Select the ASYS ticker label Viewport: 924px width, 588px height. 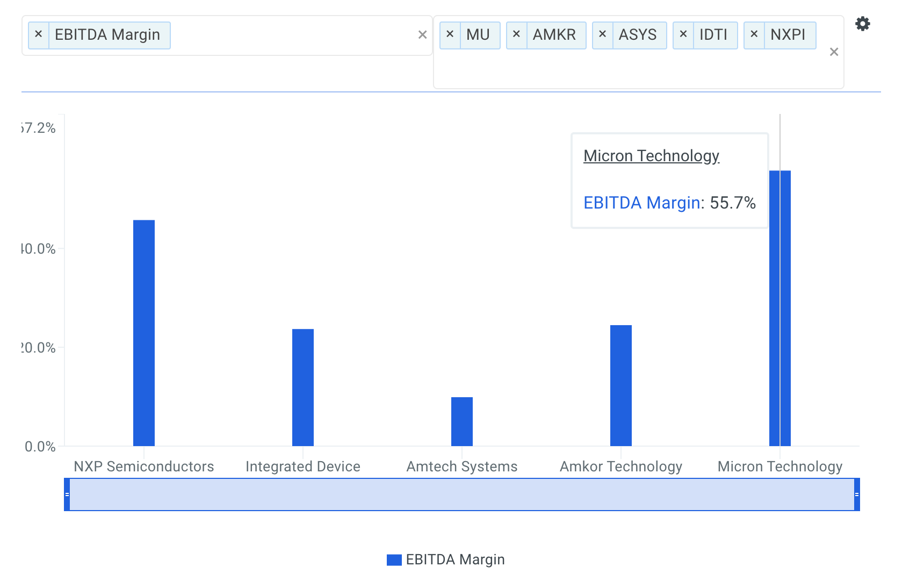click(638, 35)
